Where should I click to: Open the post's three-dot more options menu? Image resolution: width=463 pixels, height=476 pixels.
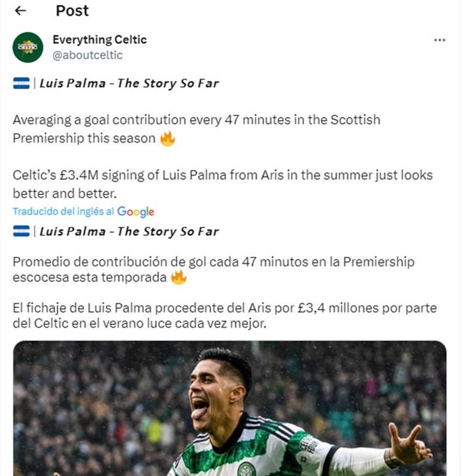[439, 40]
